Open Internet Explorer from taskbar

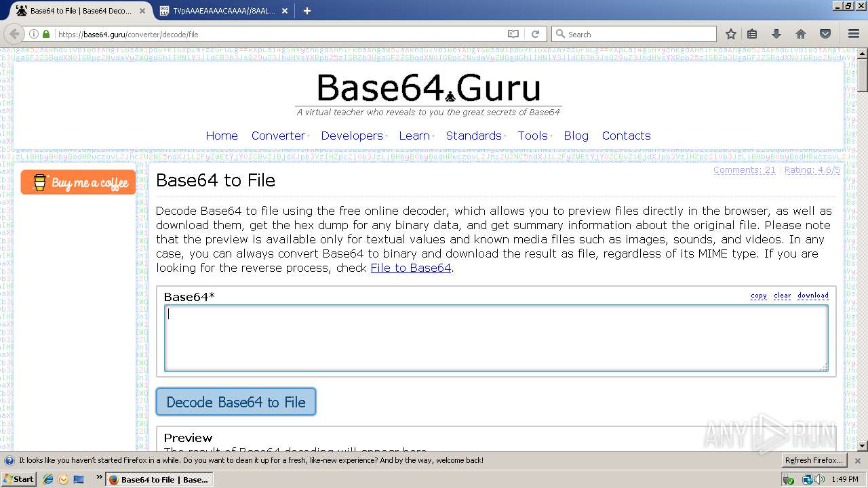point(48,479)
